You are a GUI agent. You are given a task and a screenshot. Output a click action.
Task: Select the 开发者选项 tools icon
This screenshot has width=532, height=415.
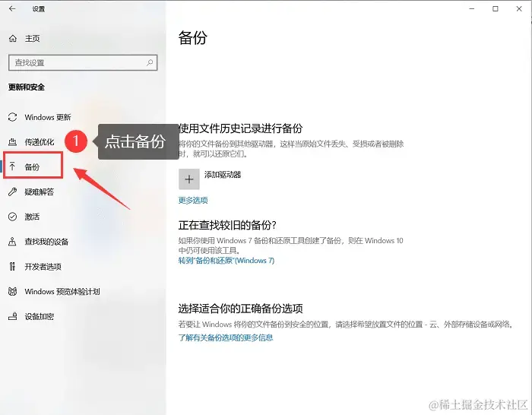[x=13, y=266]
